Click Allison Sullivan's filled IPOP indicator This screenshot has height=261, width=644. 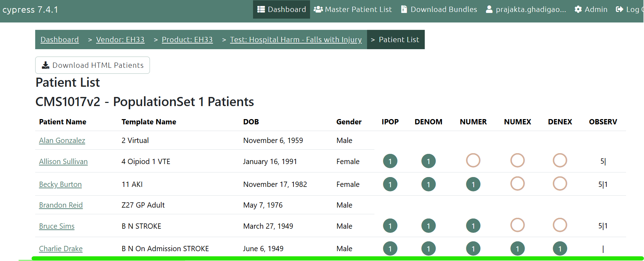pyautogui.click(x=390, y=161)
